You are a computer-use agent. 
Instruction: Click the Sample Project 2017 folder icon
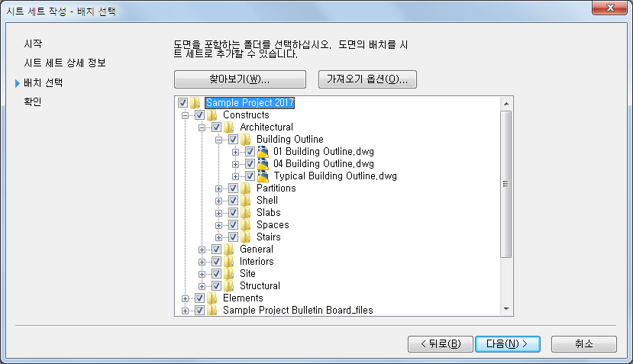195,103
